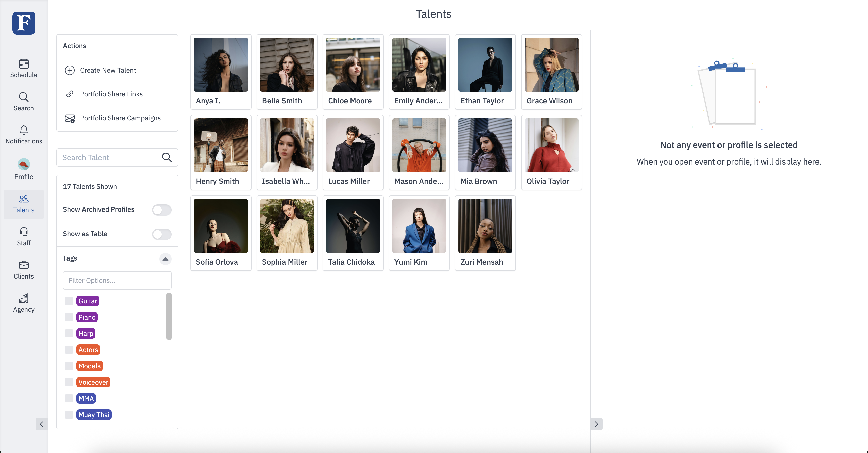Click Create New Talent
The width and height of the screenshot is (868, 453).
[108, 70]
